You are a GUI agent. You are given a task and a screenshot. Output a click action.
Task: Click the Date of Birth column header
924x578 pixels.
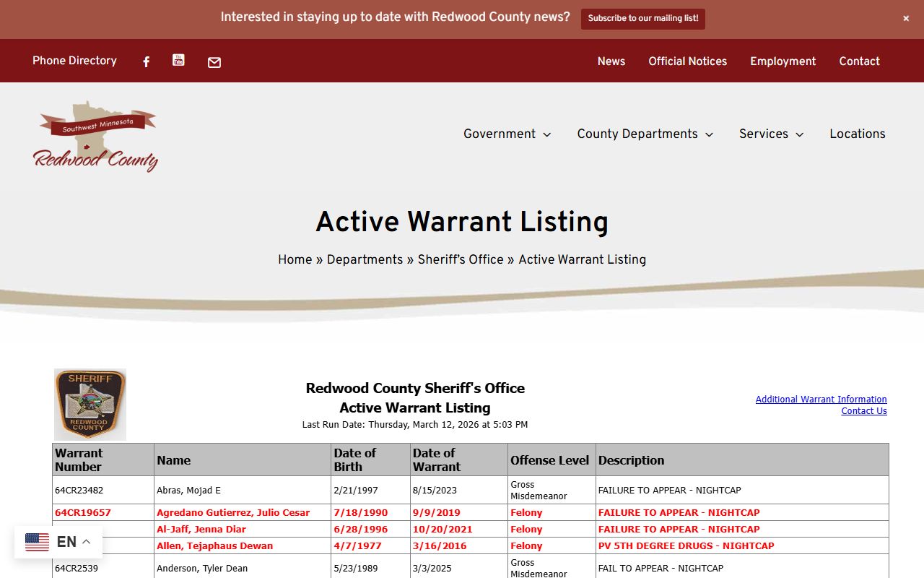pos(370,460)
